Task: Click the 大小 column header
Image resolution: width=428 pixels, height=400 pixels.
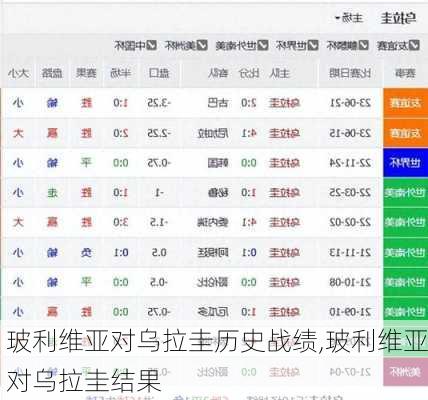Action: pyautogui.click(x=18, y=73)
